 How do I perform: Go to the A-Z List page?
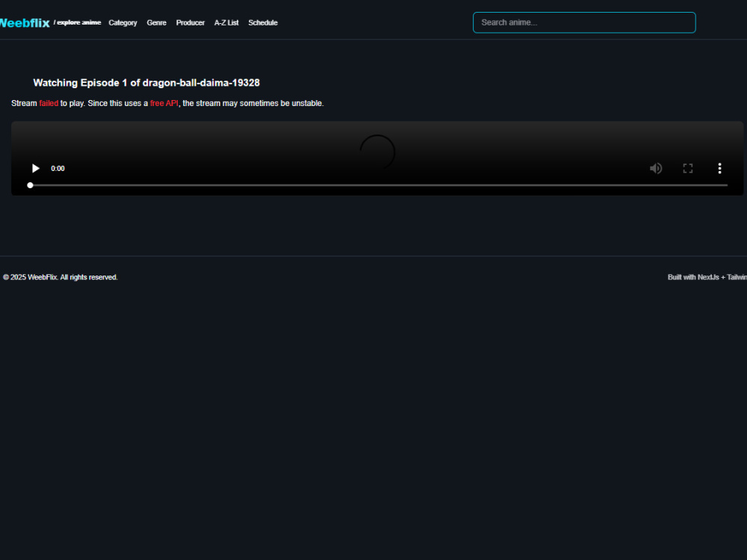coord(226,23)
